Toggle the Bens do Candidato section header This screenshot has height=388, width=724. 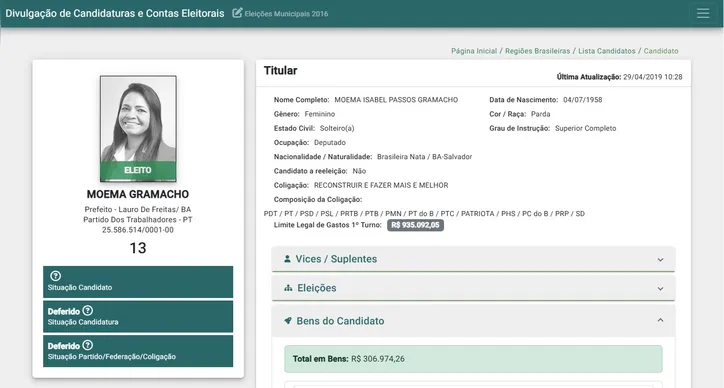473,321
